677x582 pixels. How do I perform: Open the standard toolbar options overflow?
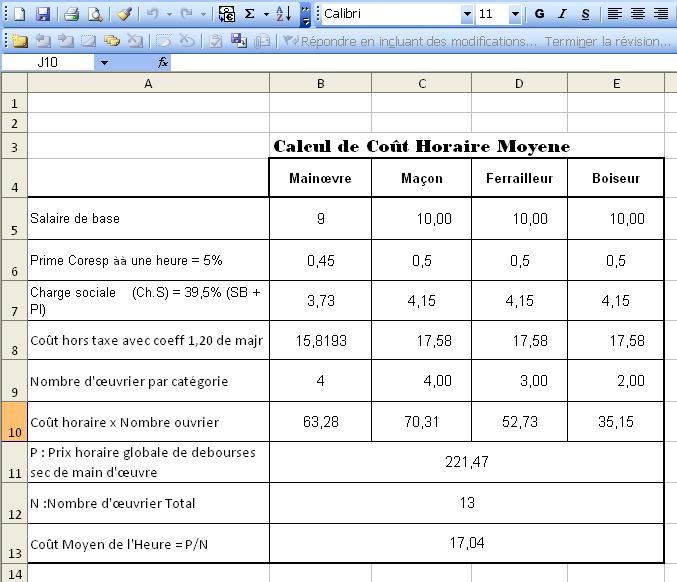point(305,14)
